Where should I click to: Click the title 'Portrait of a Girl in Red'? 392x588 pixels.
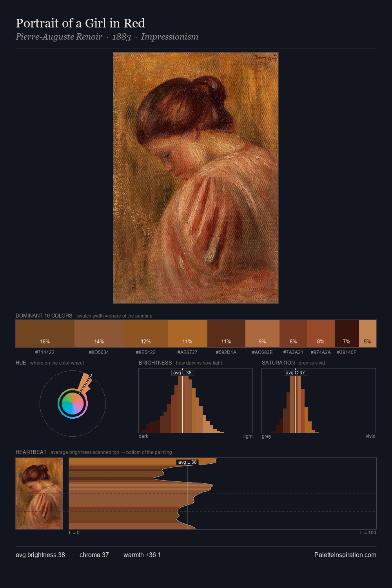(80, 23)
